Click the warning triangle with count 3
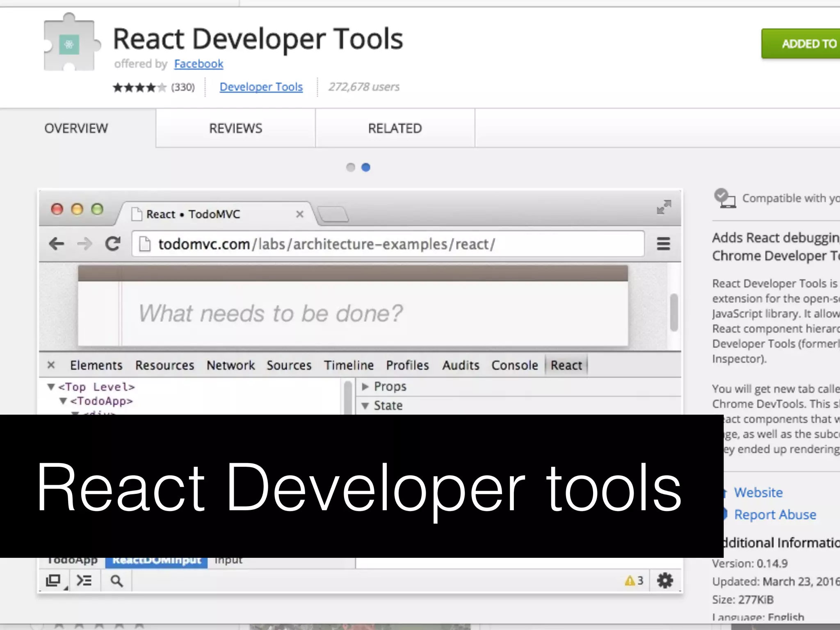 [634, 580]
